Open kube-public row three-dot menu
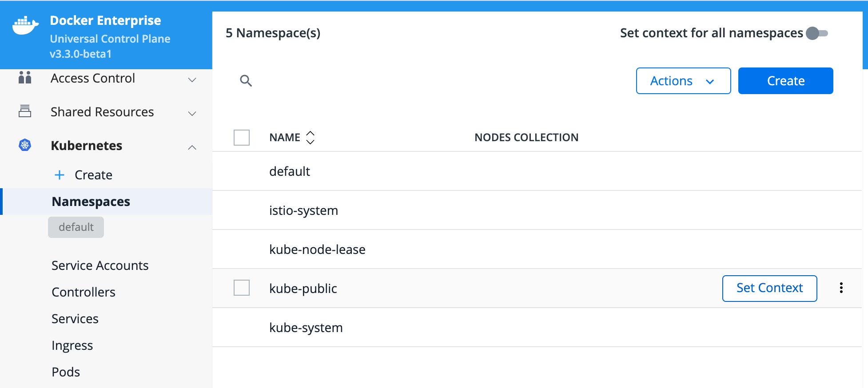The height and width of the screenshot is (388, 868). (x=841, y=288)
